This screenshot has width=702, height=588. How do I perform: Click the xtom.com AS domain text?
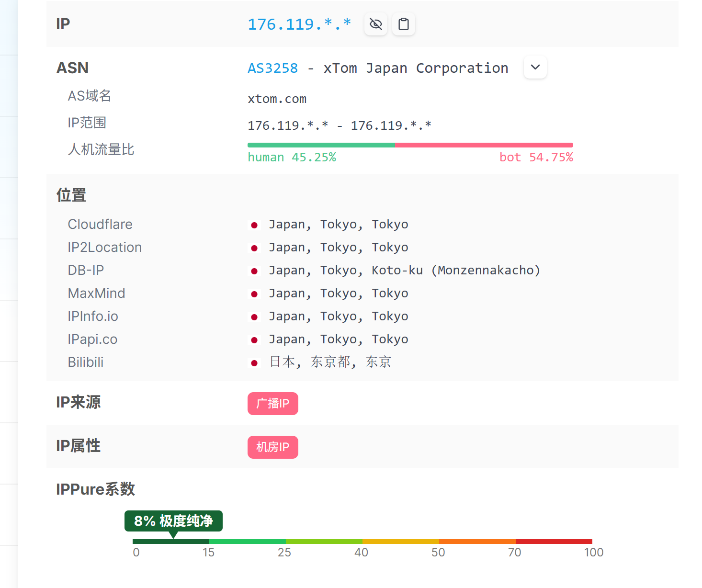pos(277,99)
